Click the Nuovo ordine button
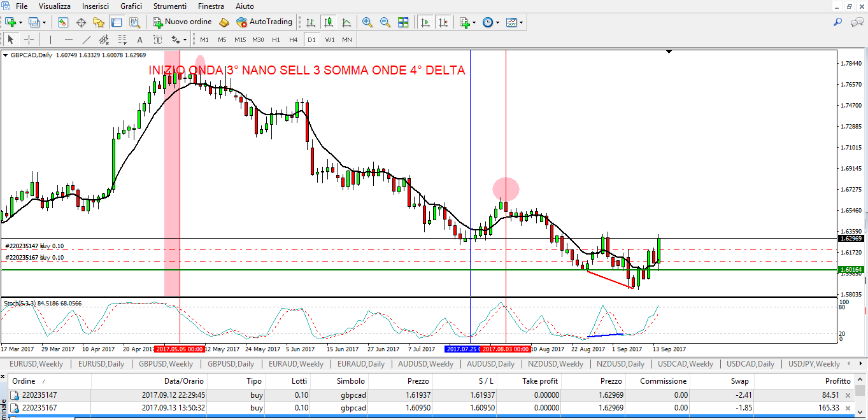Screen dimensions: 868x420 (182, 22)
